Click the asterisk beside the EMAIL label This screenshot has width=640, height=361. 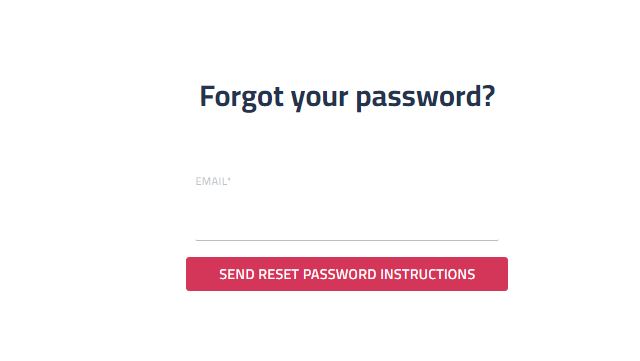229,179
